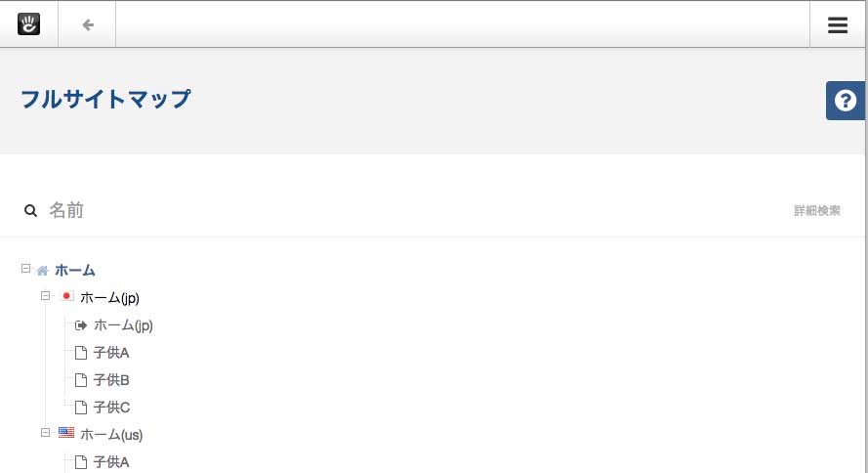Collapse the ホーム(us) branch

coord(45,433)
